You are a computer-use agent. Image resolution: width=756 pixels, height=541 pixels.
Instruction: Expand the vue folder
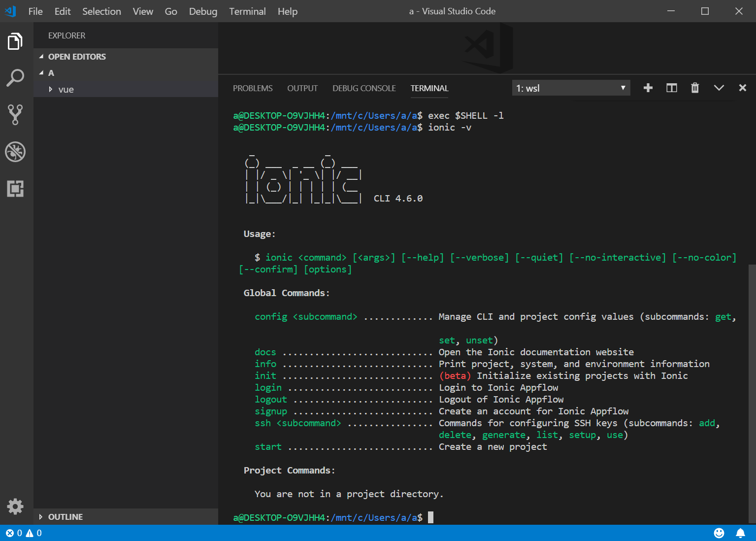pos(66,89)
